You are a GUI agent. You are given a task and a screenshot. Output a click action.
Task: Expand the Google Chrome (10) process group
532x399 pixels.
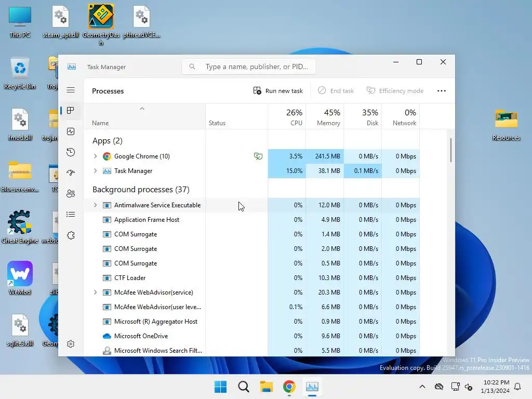tap(96, 156)
